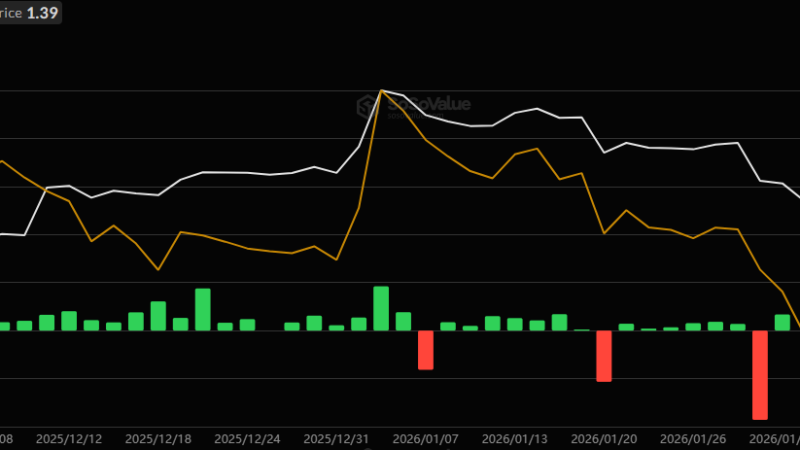Select the 2025/12/24 date on the axis

click(246, 438)
